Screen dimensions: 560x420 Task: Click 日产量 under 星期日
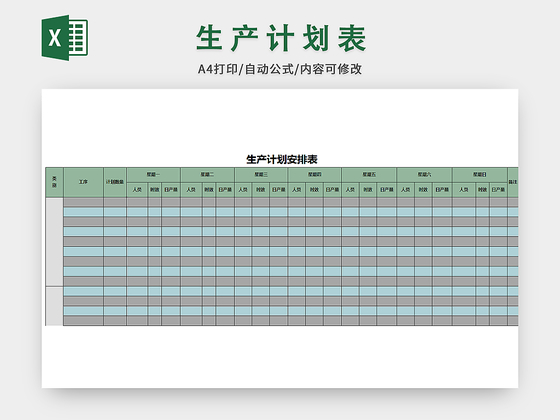click(x=498, y=190)
